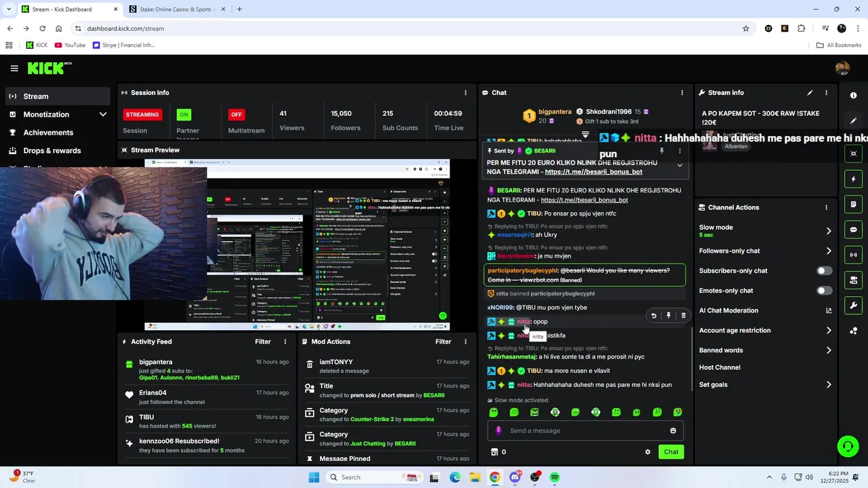This screenshot has width=868, height=488.
Task: Open the YouTube bookmark
Action: [70, 45]
